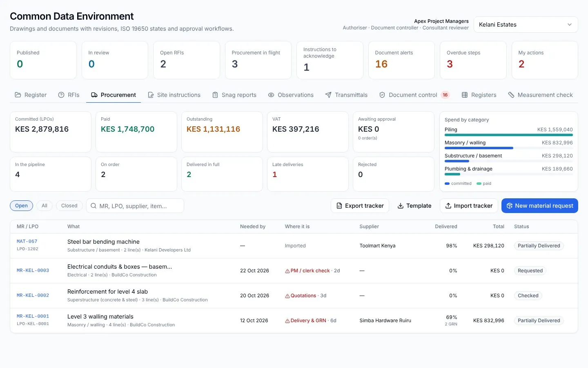The width and height of the screenshot is (588, 368).
Task: Open the MR-KEL-0002 request link
Action: point(33,296)
